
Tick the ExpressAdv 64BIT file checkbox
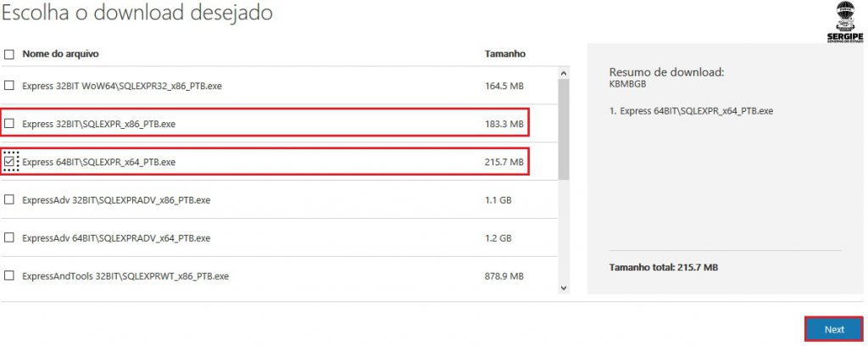pos(9,238)
